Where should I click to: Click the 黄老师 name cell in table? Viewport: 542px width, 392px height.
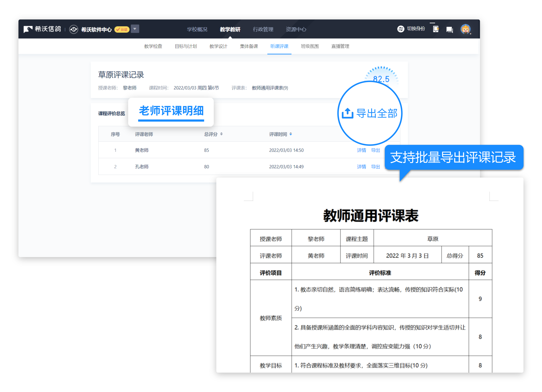[x=142, y=150]
